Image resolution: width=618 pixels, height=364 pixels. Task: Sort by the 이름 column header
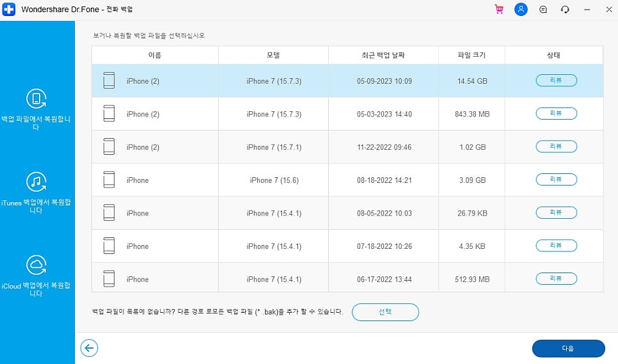coord(155,55)
